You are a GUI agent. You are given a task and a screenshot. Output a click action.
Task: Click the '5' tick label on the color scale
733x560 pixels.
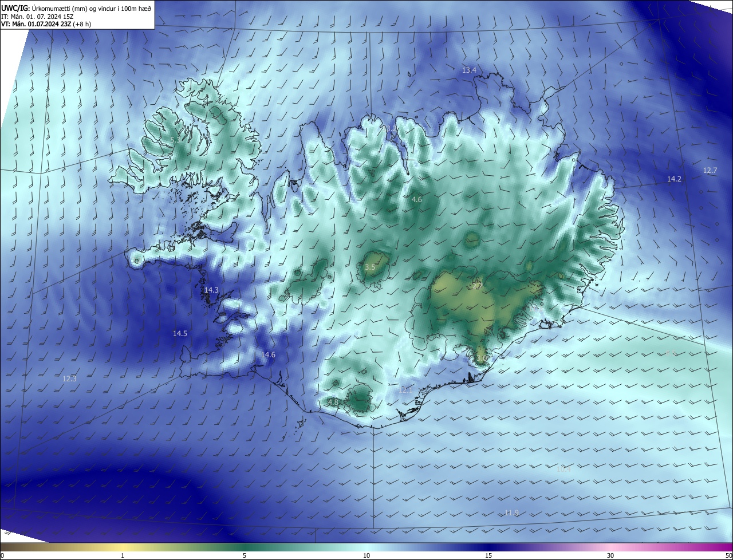click(245, 555)
